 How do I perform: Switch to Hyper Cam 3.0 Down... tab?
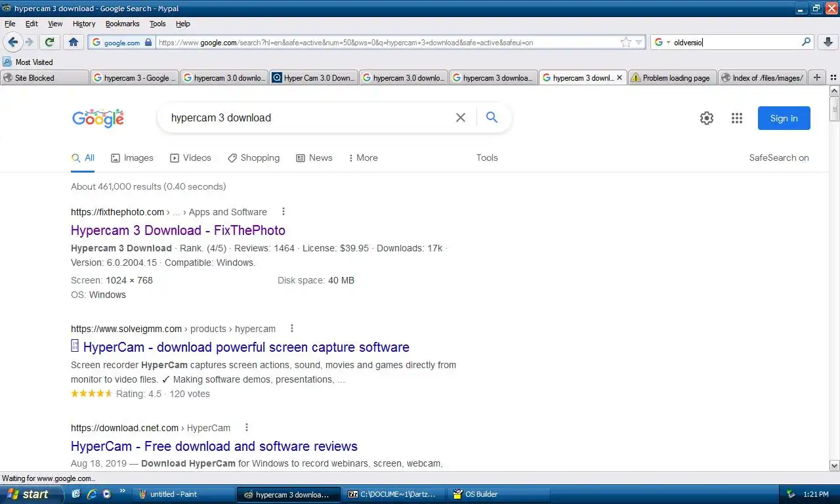coord(314,77)
